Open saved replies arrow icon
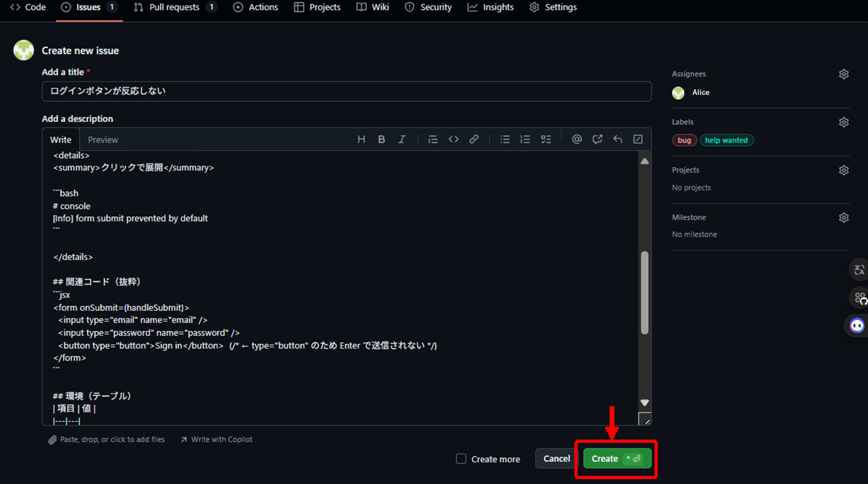 click(617, 139)
